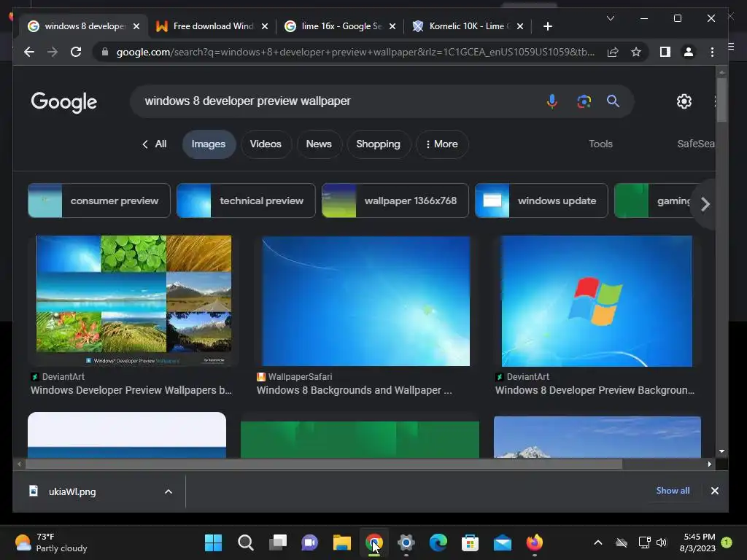Image resolution: width=747 pixels, height=560 pixels.
Task: Search by image with Google Lens
Action: point(584,101)
